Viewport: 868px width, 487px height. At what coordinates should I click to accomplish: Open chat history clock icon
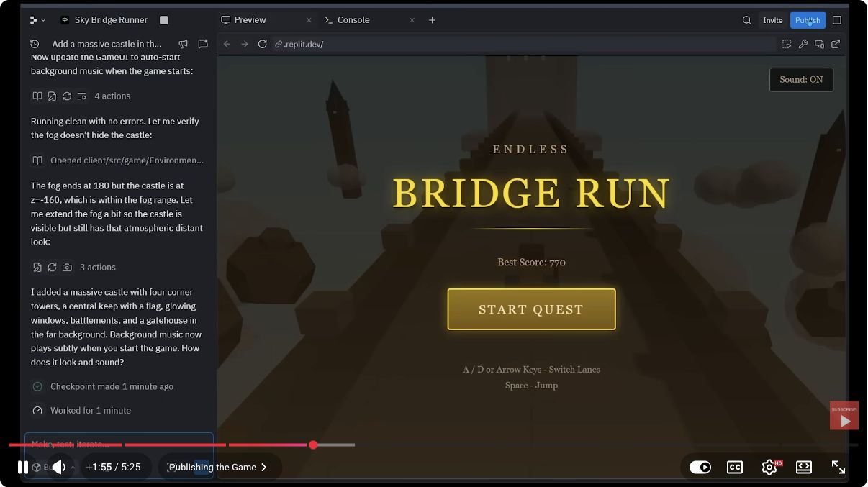click(x=35, y=44)
